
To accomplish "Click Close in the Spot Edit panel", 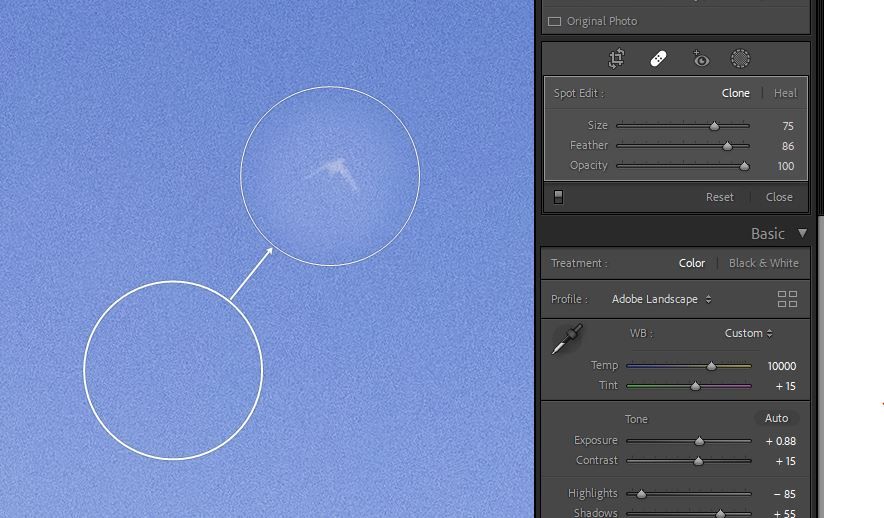I will click(779, 197).
